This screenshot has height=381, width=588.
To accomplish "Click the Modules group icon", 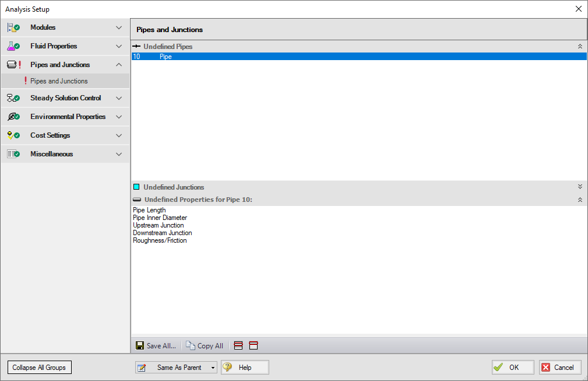I will 13,27.
